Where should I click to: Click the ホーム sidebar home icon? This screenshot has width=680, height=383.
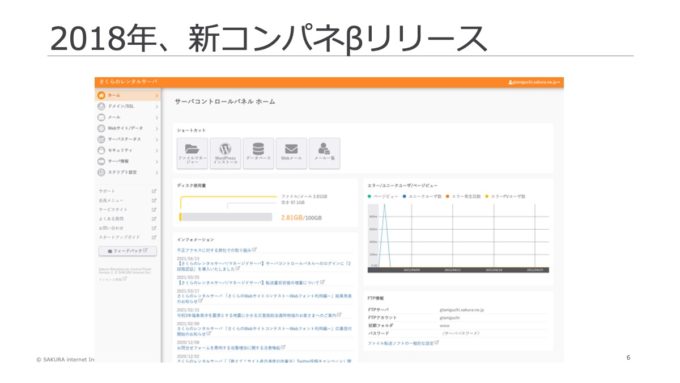101,95
